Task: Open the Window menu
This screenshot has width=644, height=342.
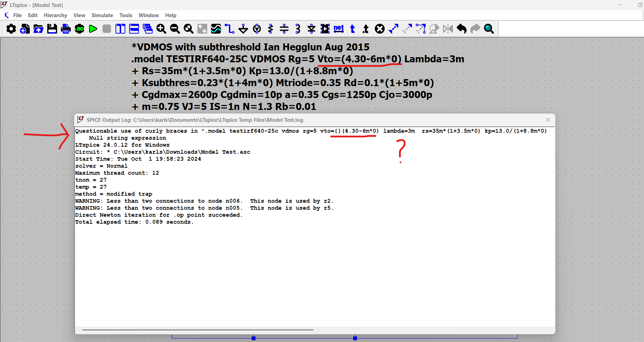Action: [149, 15]
